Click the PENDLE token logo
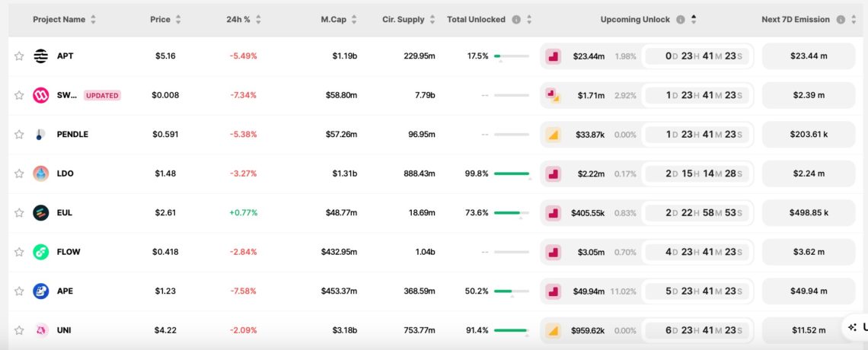This screenshot has height=350, width=868. point(41,135)
